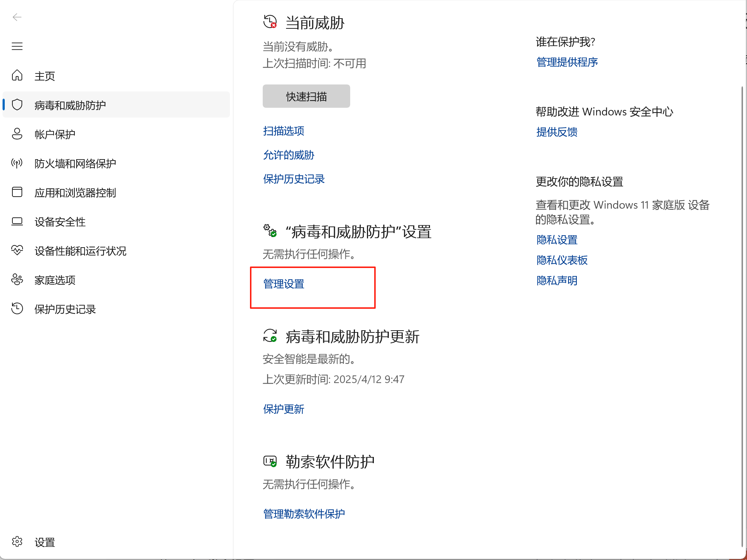Click the gears icon beside "病毒和威胁防护"设置

pyautogui.click(x=270, y=230)
